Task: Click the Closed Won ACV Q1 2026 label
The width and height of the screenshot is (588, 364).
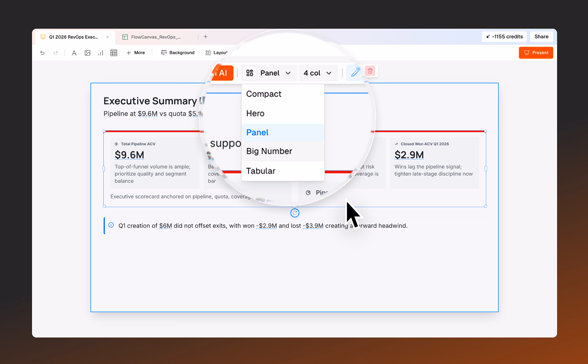Action: [x=425, y=144]
